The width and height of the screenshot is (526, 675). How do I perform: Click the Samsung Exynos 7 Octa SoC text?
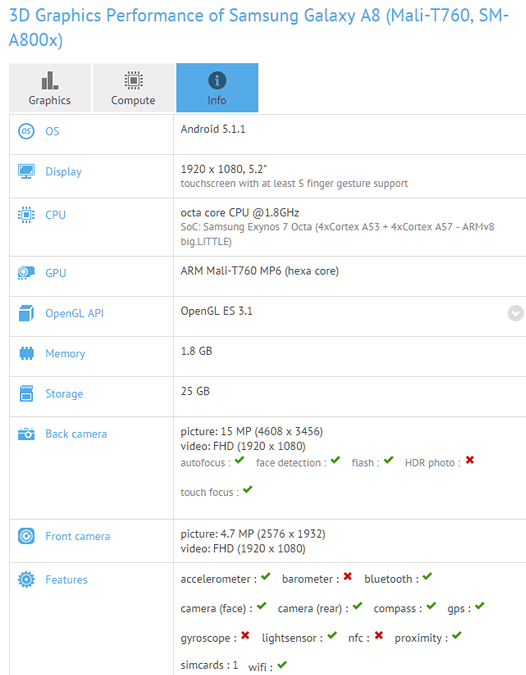[x=337, y=234]
